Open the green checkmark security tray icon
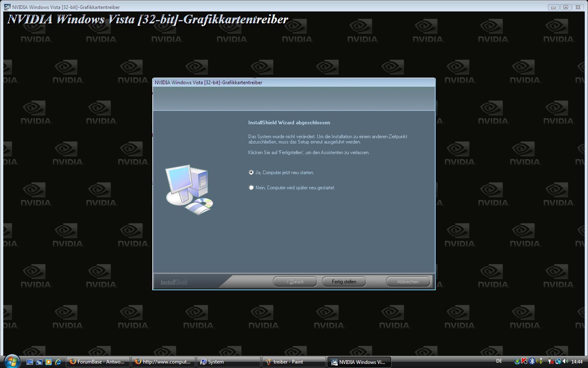Image resolution: width=588 pixels, height=368 pixels. tap(517, 361)
